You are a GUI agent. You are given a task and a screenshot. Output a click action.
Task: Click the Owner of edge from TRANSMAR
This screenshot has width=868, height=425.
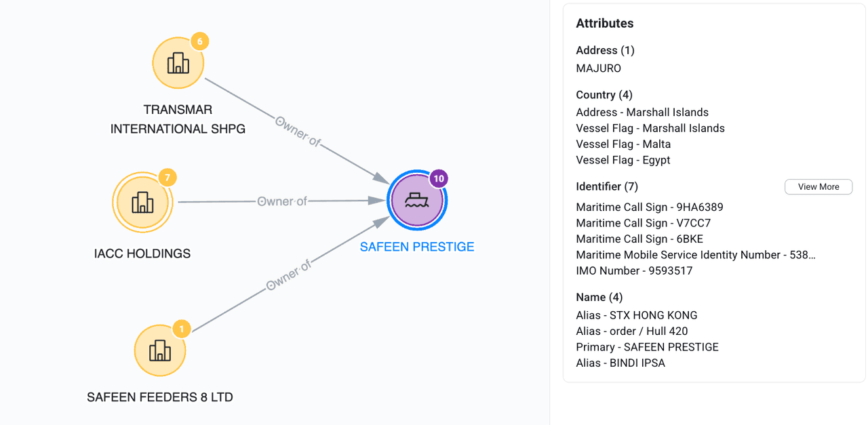click(x=298, y=131)
